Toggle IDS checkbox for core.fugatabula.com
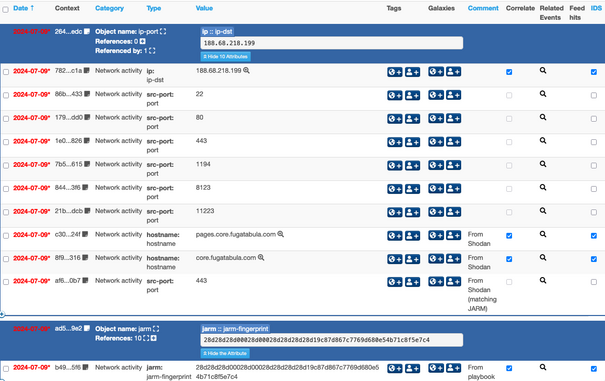The width and height of the screenshot is (605, 381). (594, 259)
